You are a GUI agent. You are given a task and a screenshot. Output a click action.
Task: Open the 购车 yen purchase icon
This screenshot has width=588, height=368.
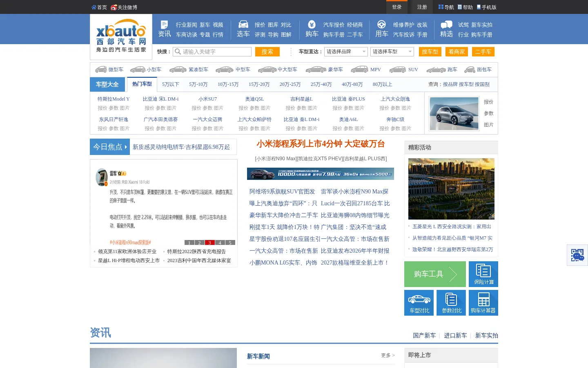click(312, 25)
